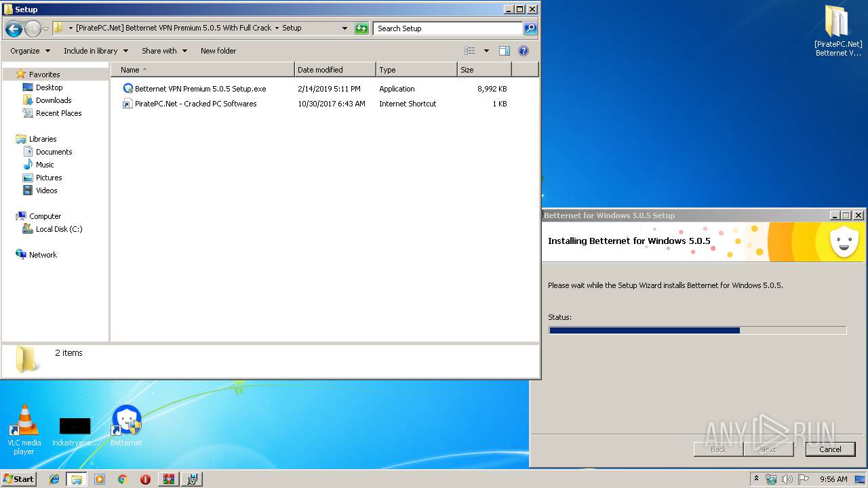Image resolution: width=868 pixels, height=488 pixels.
Task: Open Downloads in the navigation pane
Action: point(54,100)
